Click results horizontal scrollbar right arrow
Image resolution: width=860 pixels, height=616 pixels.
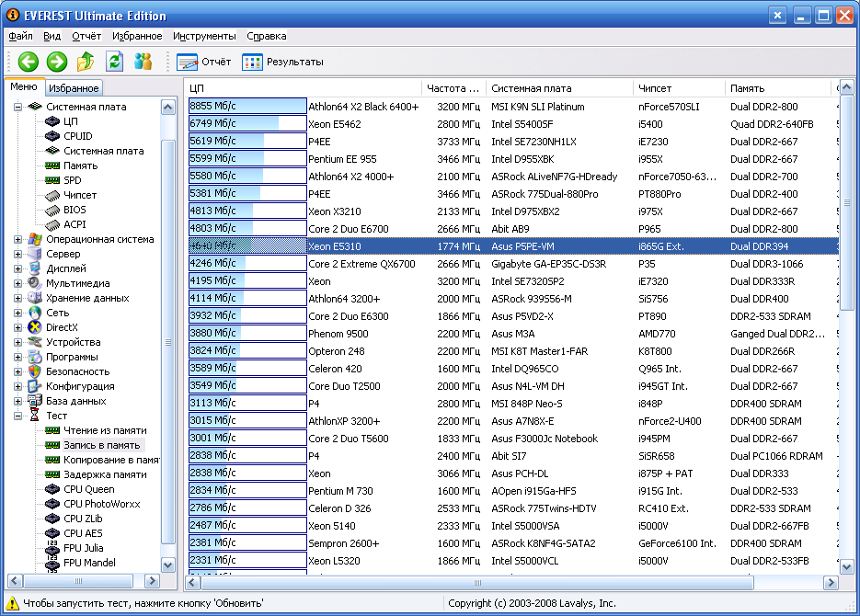point(831,583)
